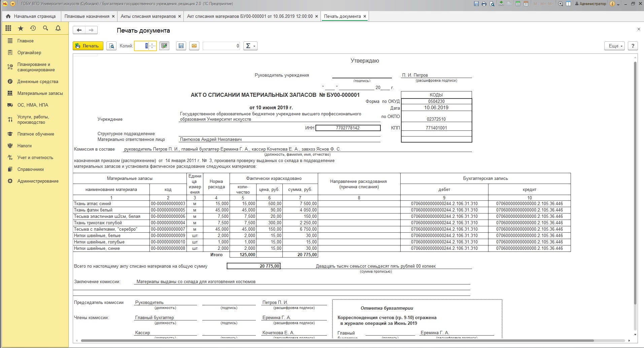This screenshot has width=644, height=348.
Task: Click the printer icon in the title bar
Action: pyautogui.click(x=484, y=4)
